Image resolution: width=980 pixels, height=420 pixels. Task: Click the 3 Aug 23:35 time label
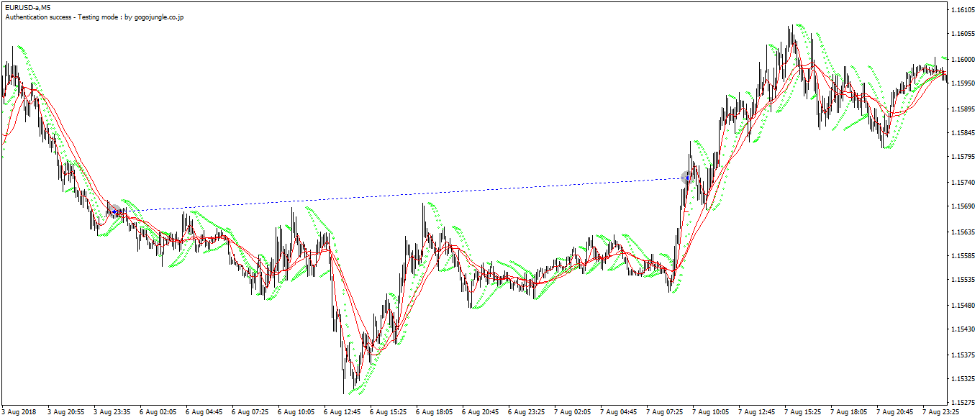pos(112,413)
